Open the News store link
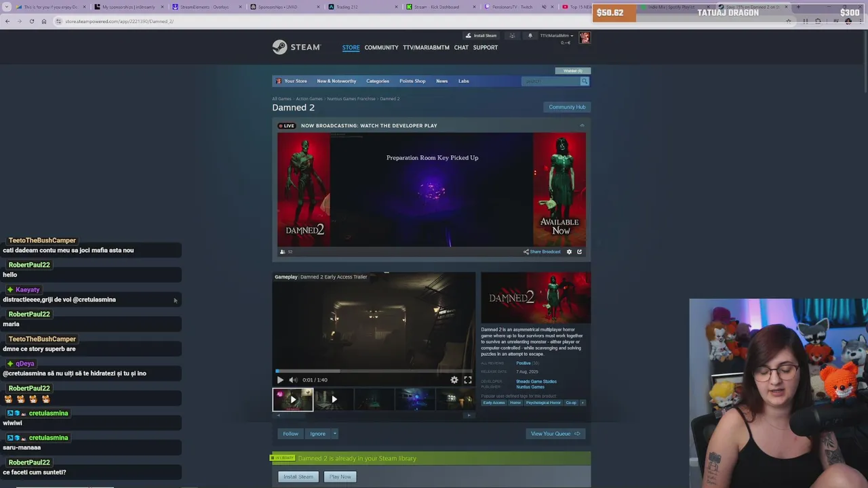Screen dimensions: 868x488 pyautogui.click(x=442, y=81)
